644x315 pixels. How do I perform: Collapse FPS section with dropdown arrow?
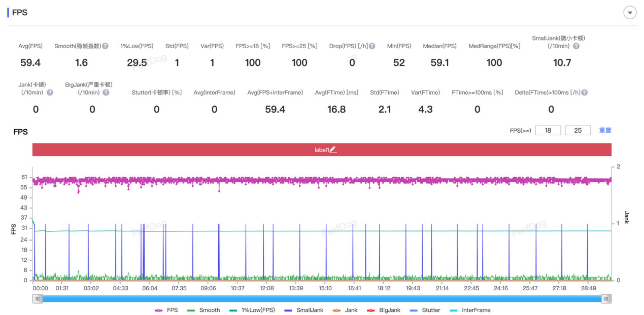tap(630, 13)
